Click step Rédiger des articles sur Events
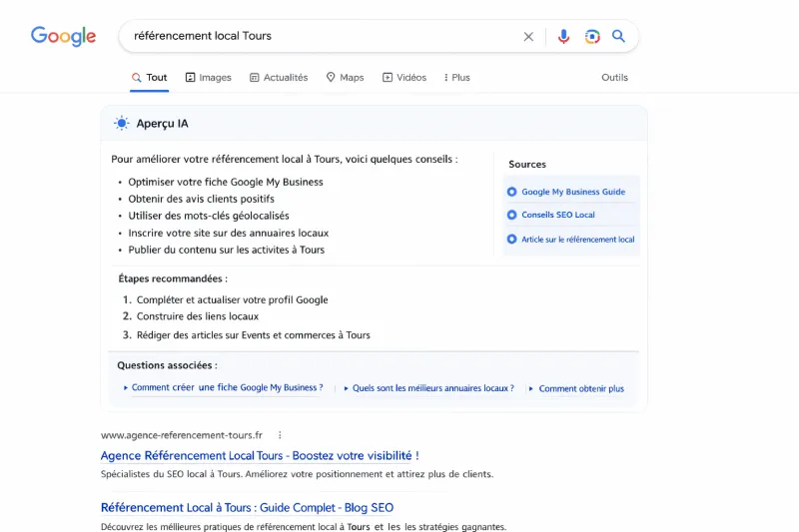The image size is (799, 532). 254,335
